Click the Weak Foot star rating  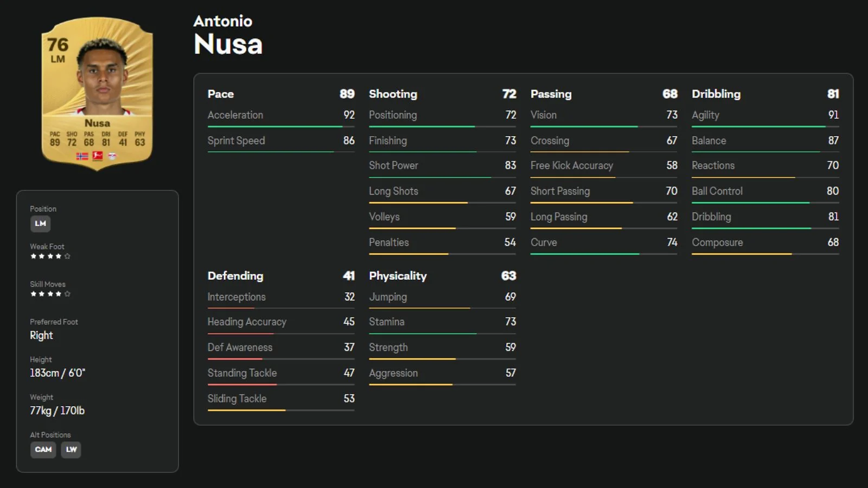tap(50, 256)
